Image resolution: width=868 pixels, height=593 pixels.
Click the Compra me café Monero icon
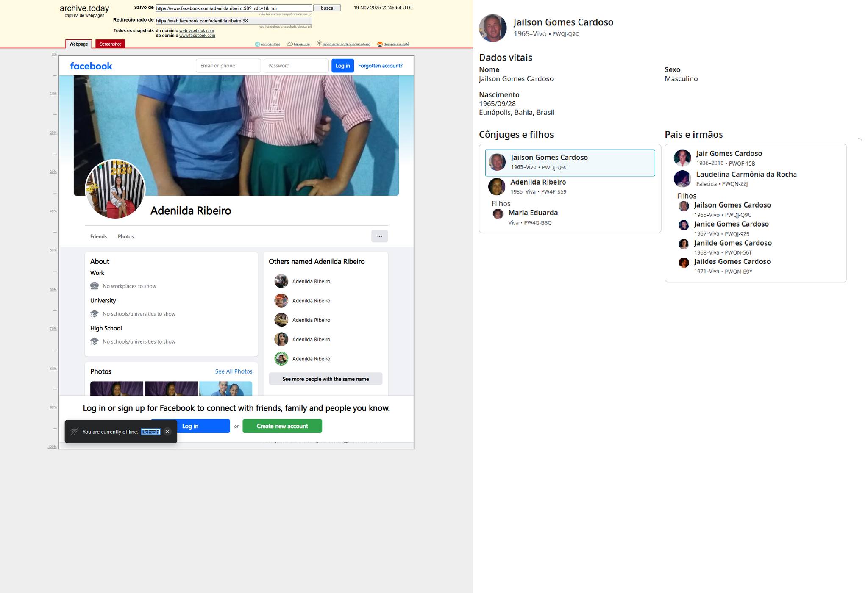coord(380,44)
